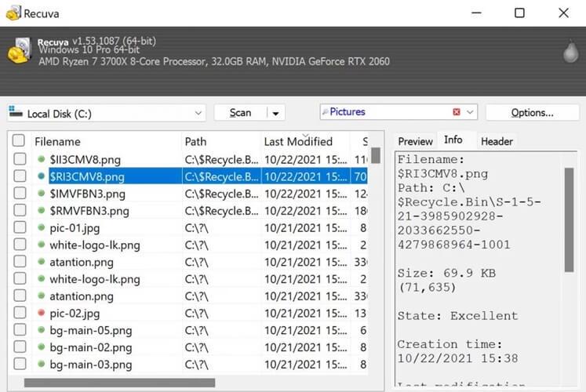Screen dimensions: 586x392
Task: Click state dot of $RI3CMV8.png row
Action: pyautogui.click(x=42, y=176)
